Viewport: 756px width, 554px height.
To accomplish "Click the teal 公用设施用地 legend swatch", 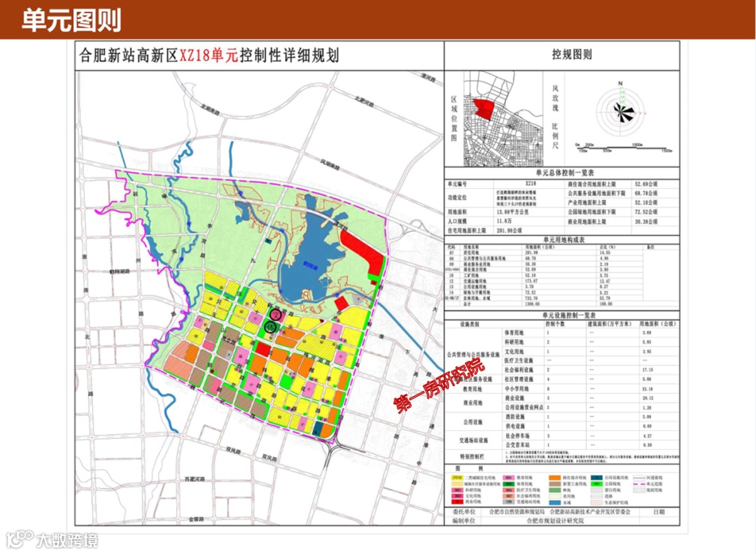I will [596, 478].
